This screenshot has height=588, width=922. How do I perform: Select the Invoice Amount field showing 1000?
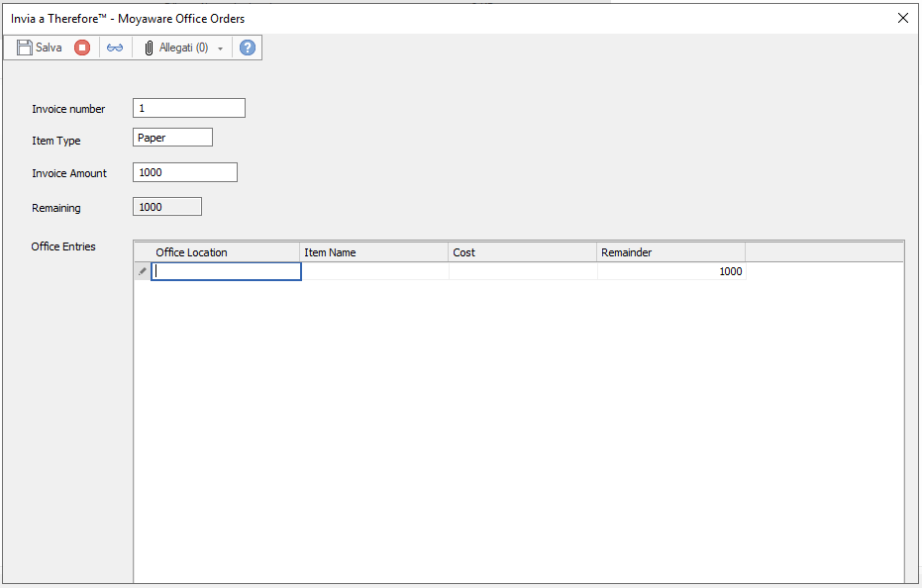pos(184,171)
